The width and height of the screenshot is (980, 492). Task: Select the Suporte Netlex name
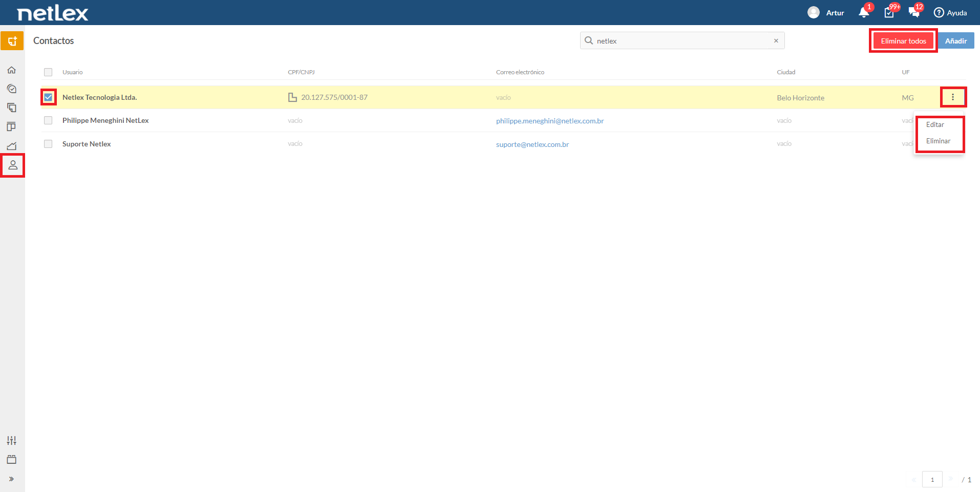87,144
